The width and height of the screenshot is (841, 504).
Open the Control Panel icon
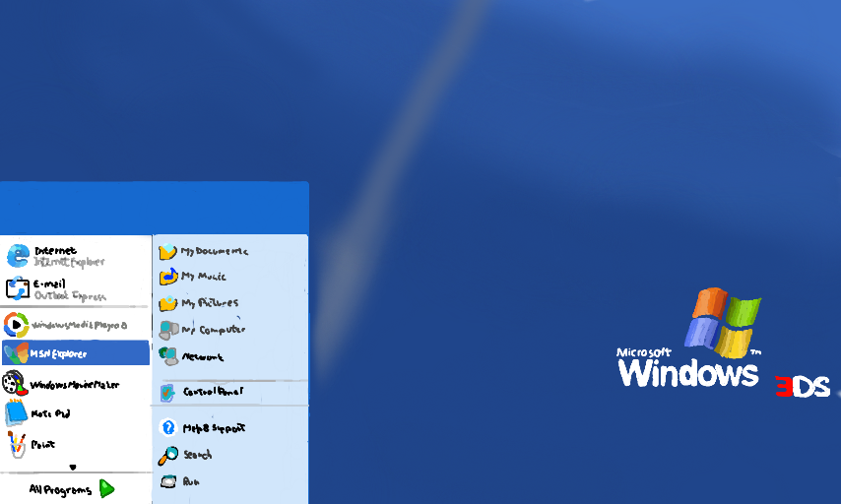tap(167, 393)
